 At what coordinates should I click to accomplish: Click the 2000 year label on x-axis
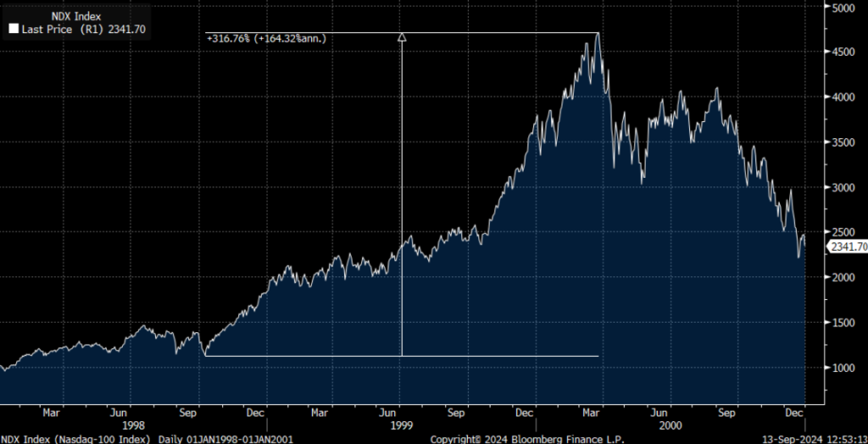pos(670,425)
